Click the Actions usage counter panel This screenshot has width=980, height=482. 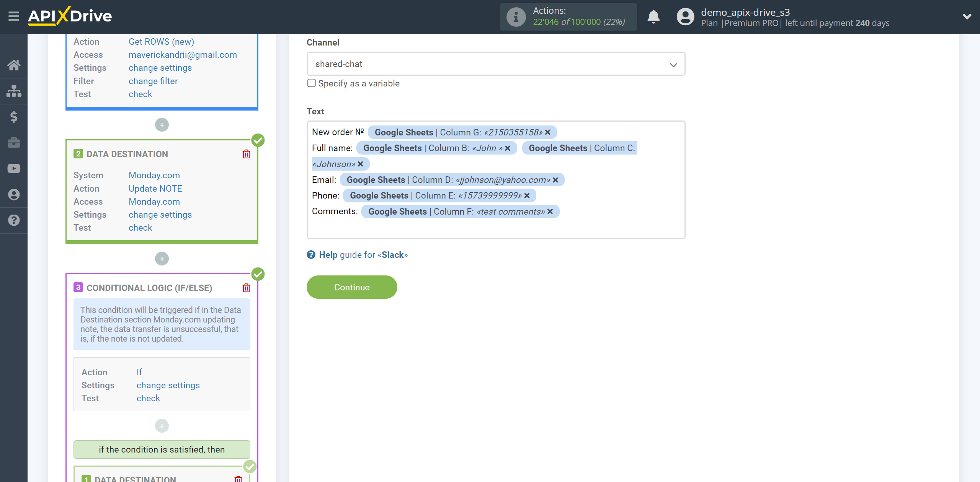coord(568,17)
